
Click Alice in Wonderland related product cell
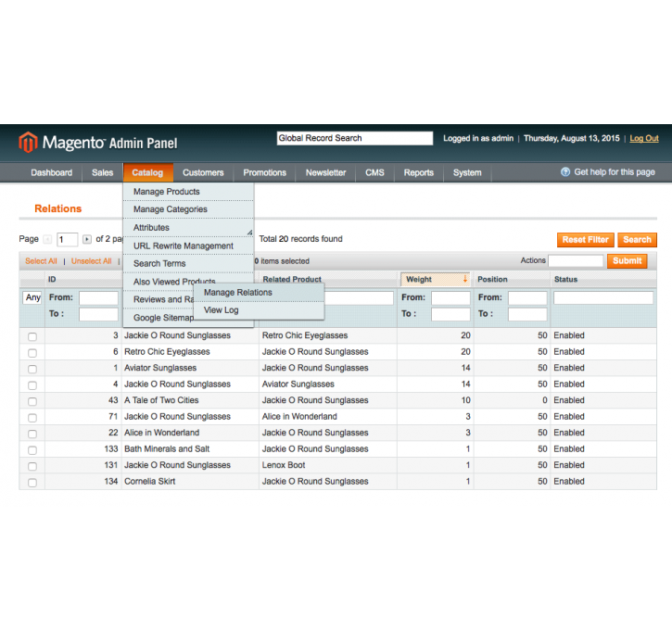coord(299,416)
